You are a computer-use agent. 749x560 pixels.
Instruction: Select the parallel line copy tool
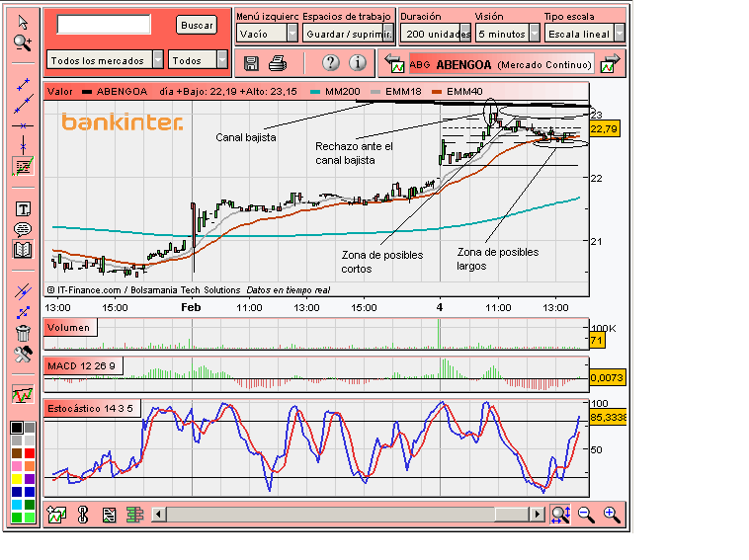[23, 291]
